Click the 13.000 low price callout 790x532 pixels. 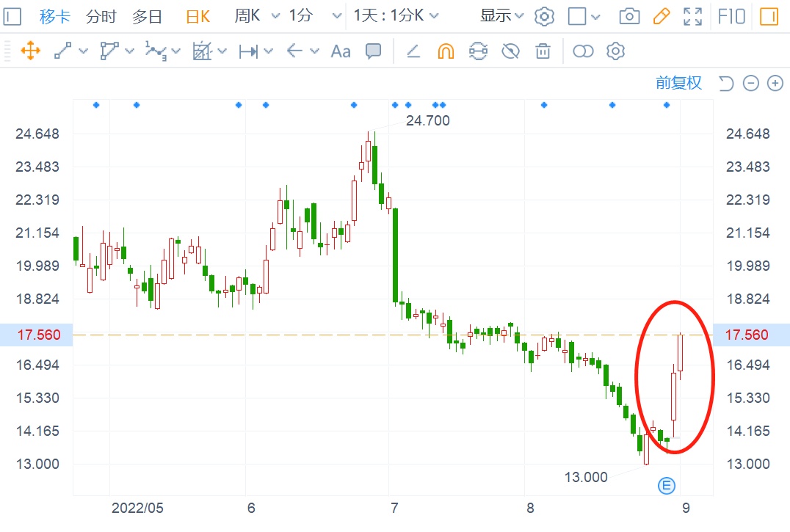586,477
